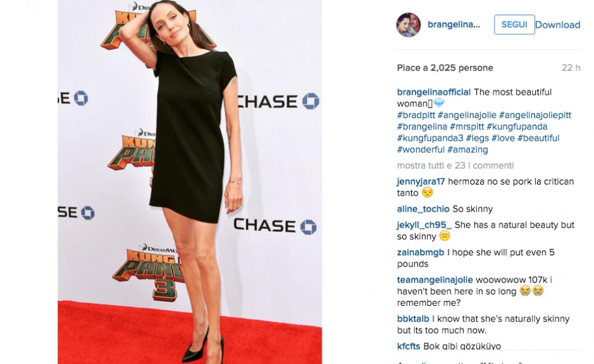Open hashtag #angelinajoliepitt
The width and height of the screenshot is (594, 364).
pyautogui.click(x=535, y=115)
